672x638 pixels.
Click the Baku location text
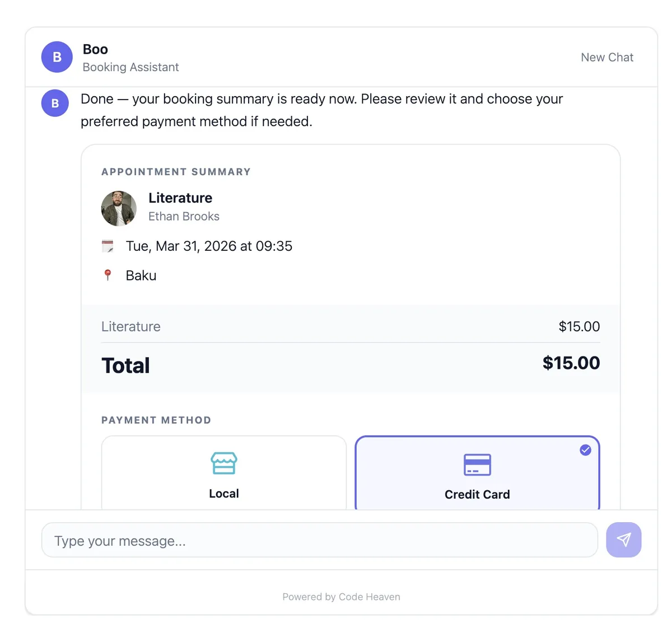[141, 275]
